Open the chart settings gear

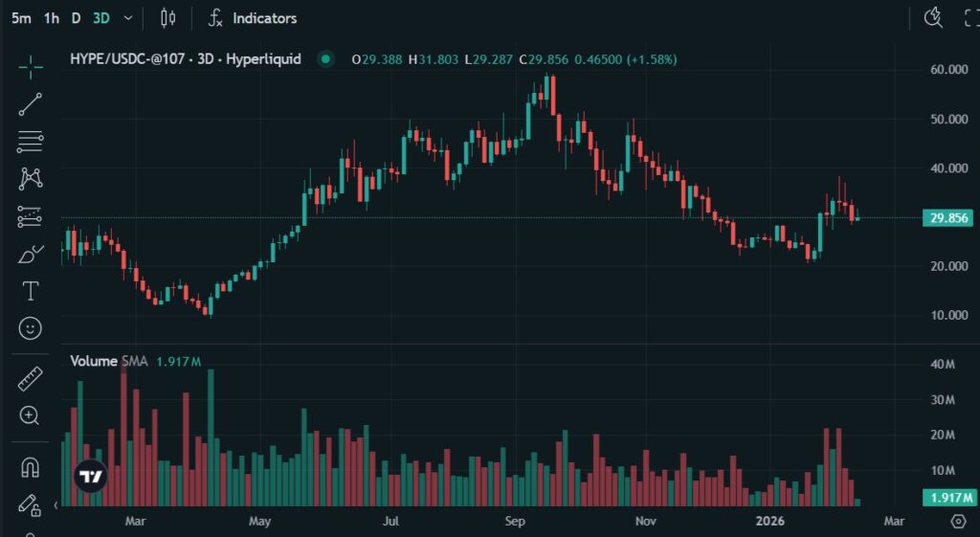tap(958, 521)
